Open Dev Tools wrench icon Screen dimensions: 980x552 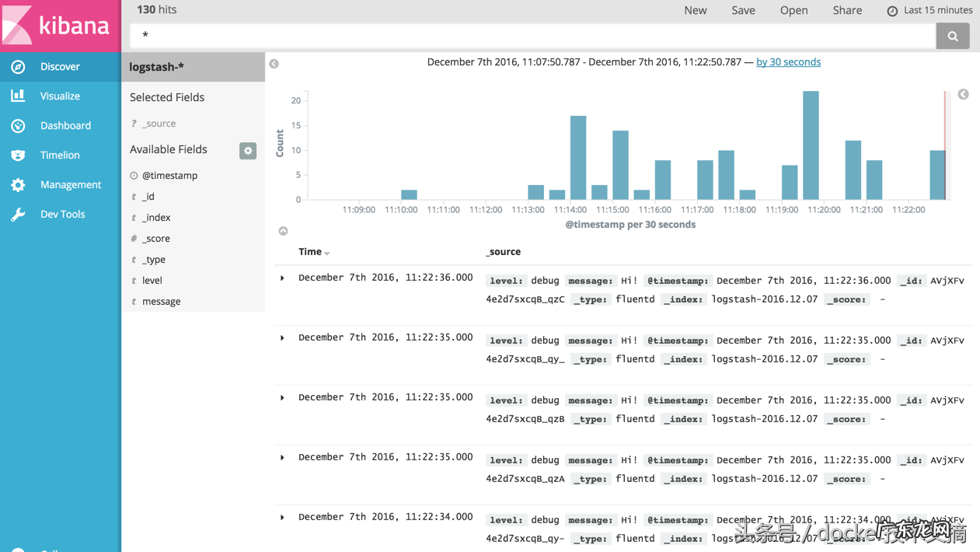[18, 214]
